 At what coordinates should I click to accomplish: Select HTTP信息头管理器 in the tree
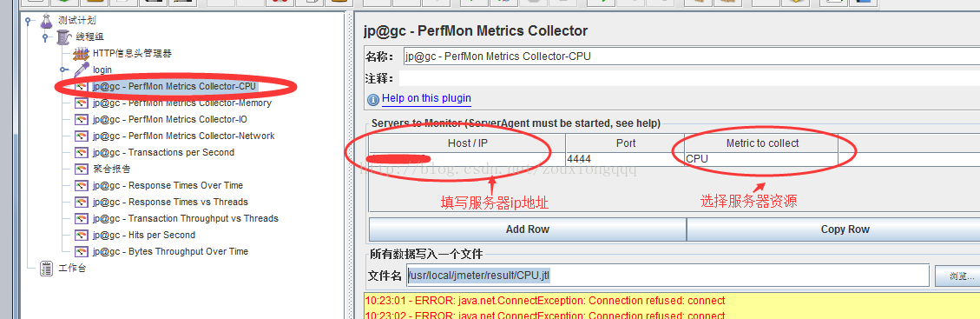coord(132,53)
